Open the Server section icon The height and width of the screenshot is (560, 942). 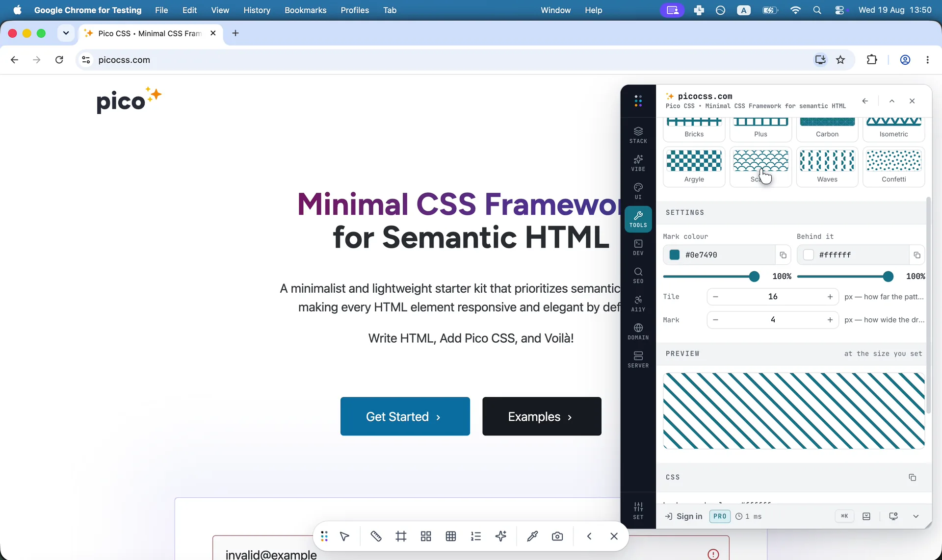point(638,359)
